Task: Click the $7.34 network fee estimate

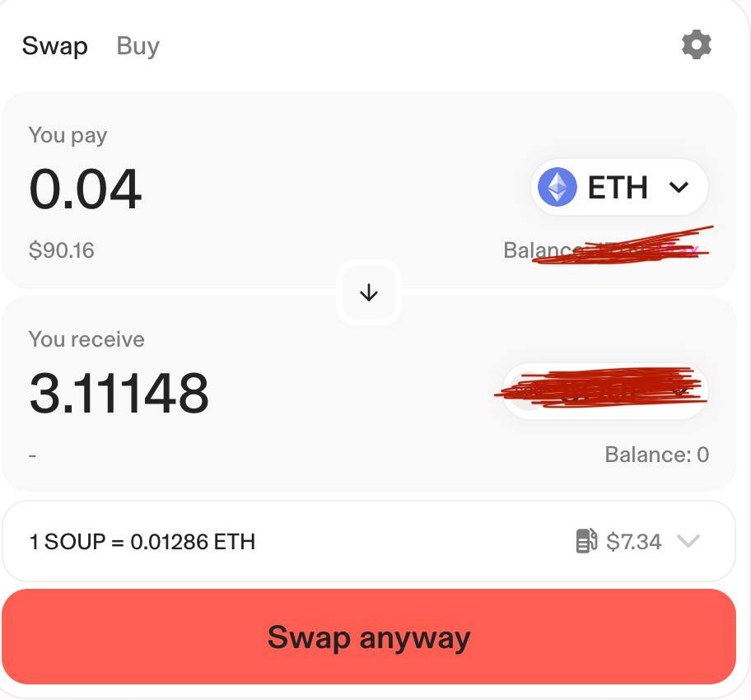Action: click(633, 542)
